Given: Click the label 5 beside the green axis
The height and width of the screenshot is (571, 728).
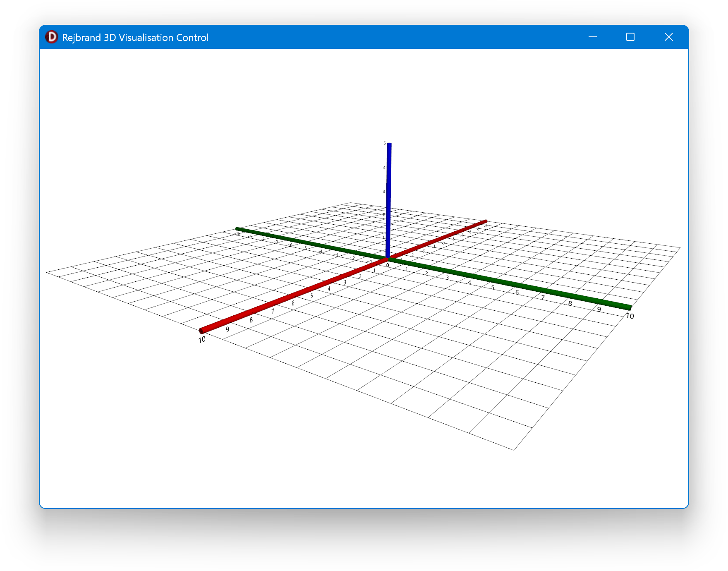Looking at the screenshot, I should click(x=493, y=287).
